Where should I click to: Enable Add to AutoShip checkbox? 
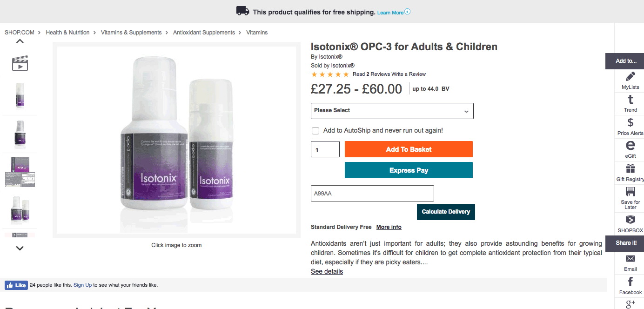[x=315, y=131]
